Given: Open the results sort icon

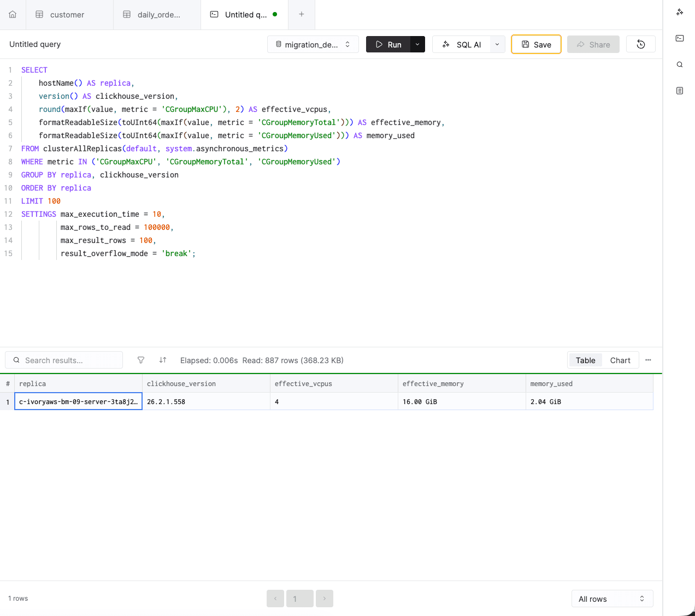Looking at the screenshot, I should (x=163, y=360).
